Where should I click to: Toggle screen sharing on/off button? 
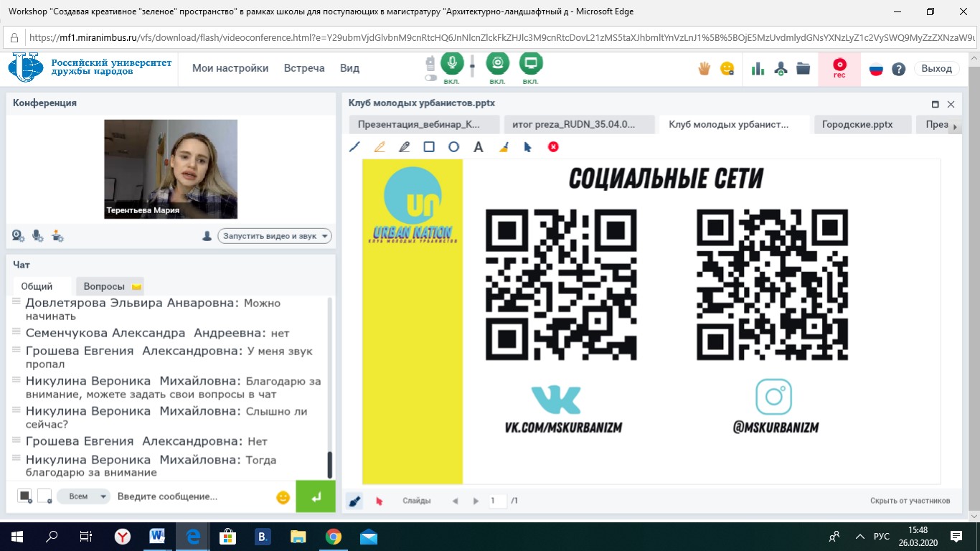531,64
